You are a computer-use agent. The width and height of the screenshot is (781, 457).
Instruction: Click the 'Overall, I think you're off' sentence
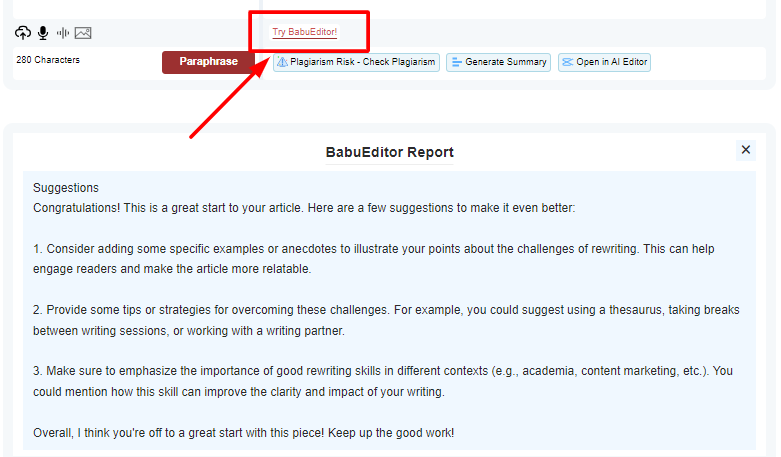[x=244, y=433]
